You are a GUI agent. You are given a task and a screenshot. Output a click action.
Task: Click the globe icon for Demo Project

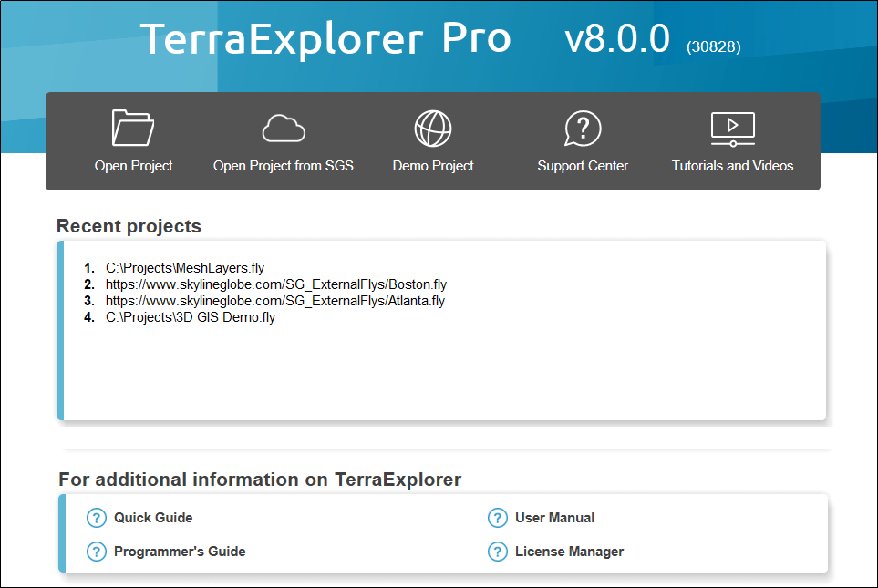click(433, 129)
